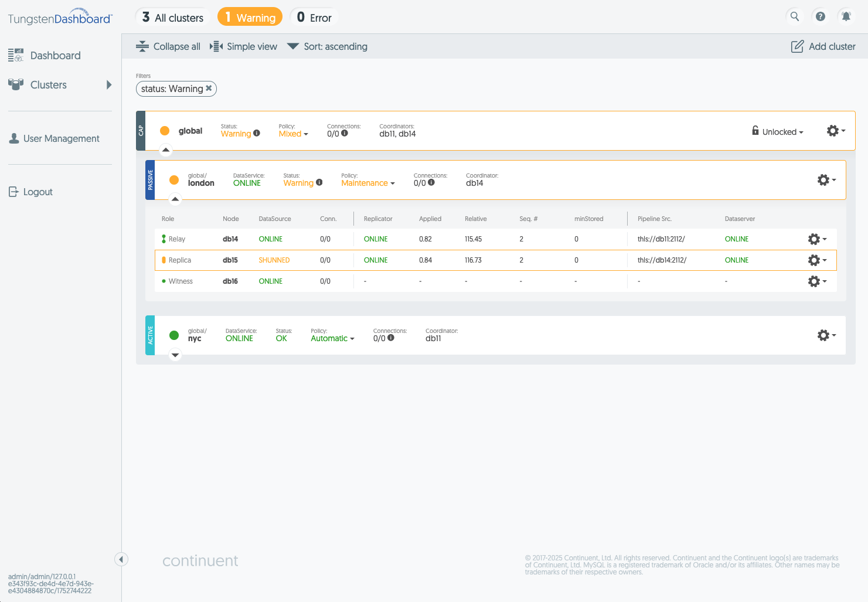Screen dimensions: 868x602
Task: Click the Clusters sidebar icon
Action: pos(16,84)
